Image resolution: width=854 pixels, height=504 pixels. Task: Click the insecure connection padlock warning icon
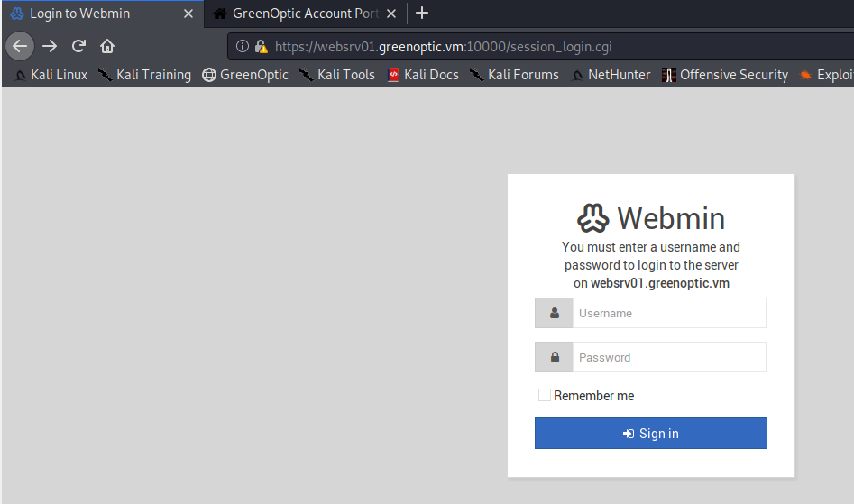[262, 46]
